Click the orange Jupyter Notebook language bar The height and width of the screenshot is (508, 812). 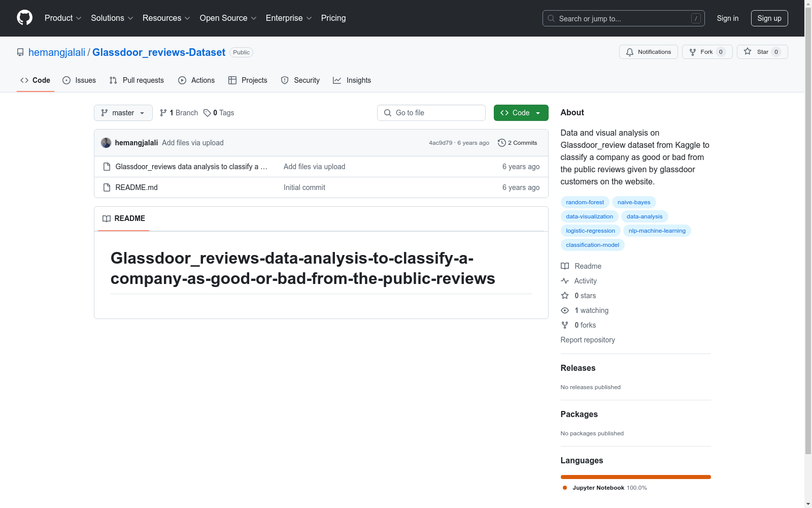click(636, 477)
